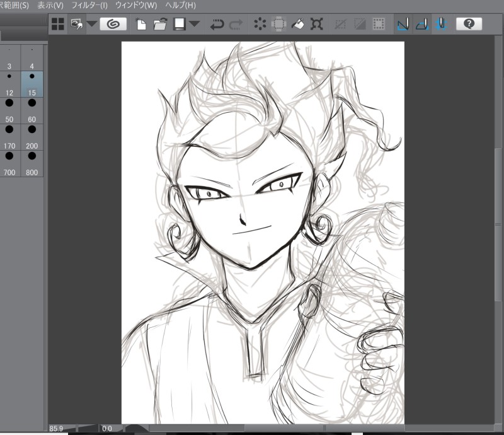Toggle Snap to Grid
This screenshot has height=435, width=504.
441,24
